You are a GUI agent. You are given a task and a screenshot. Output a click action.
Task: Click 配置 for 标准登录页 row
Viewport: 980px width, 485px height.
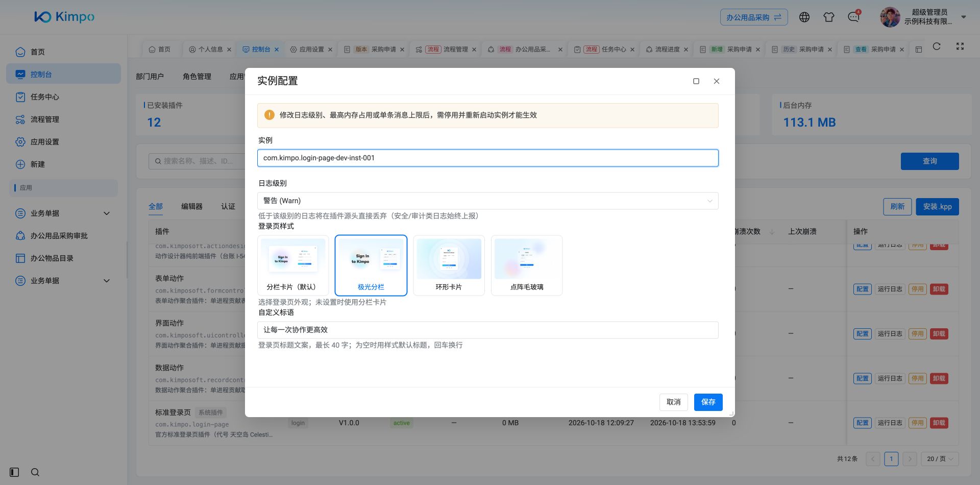pos(863,423)
